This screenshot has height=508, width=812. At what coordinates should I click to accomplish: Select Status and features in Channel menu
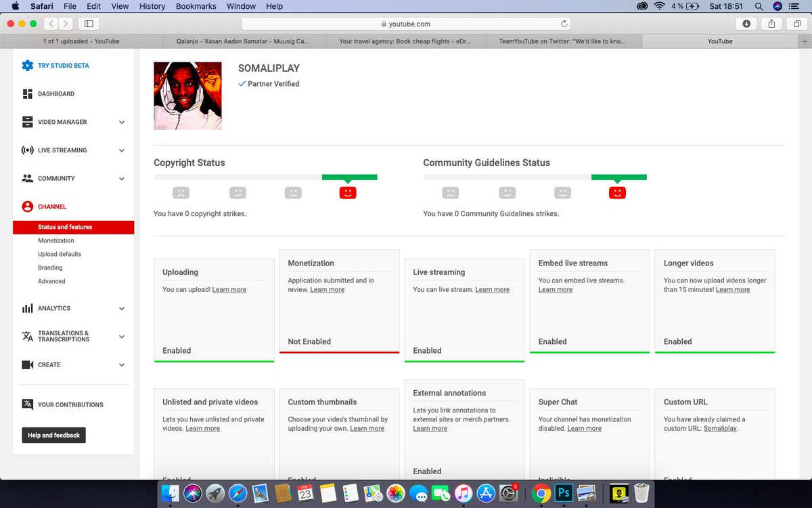[x=73, y=227]
